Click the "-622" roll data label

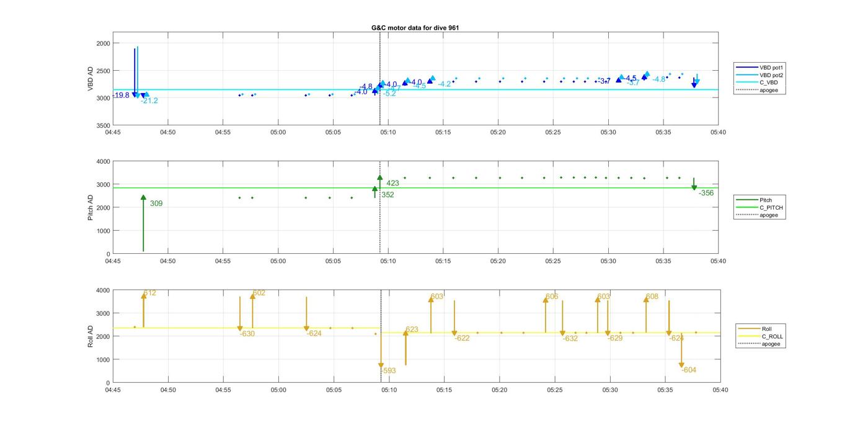coord(462,338)
